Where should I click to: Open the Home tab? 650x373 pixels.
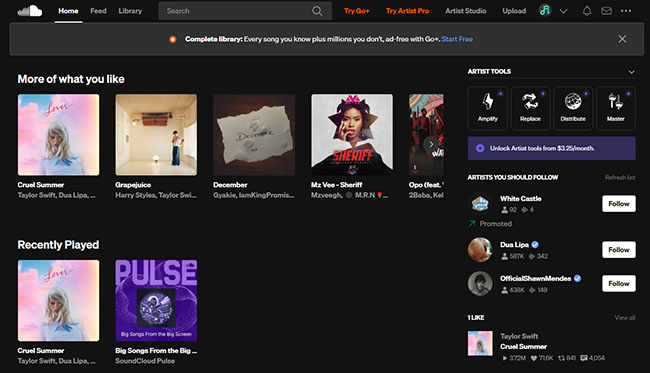68,11
